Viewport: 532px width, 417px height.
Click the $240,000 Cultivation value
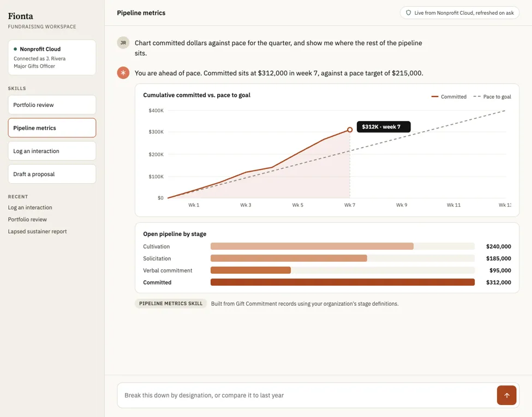(498, 246)
